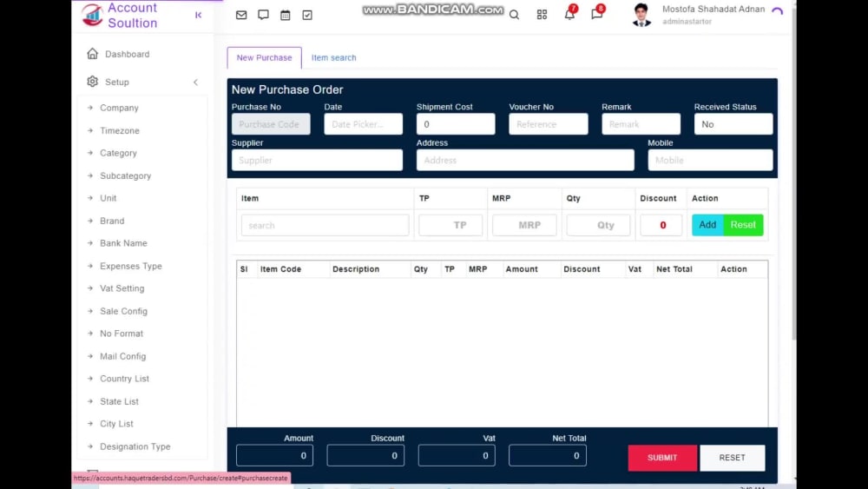Screen dimensions: 868x489
Task: Click the MRP input field
Action: coord(524,225)
